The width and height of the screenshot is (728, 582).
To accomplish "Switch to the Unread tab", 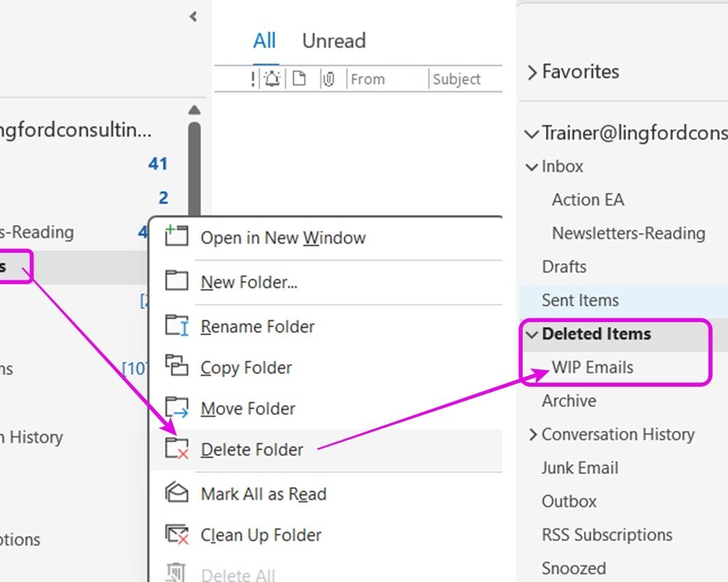I will [x=333, y=41].
